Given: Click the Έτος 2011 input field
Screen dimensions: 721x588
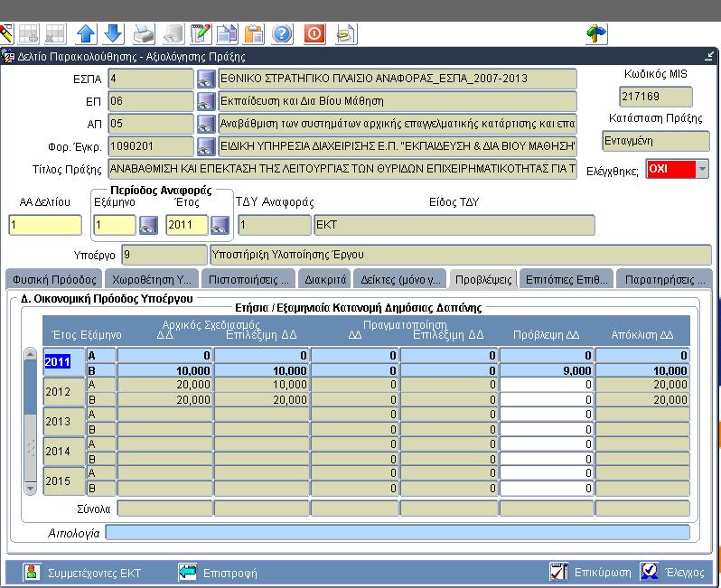Looking at the screenshot, I should [x=187, y=225].
